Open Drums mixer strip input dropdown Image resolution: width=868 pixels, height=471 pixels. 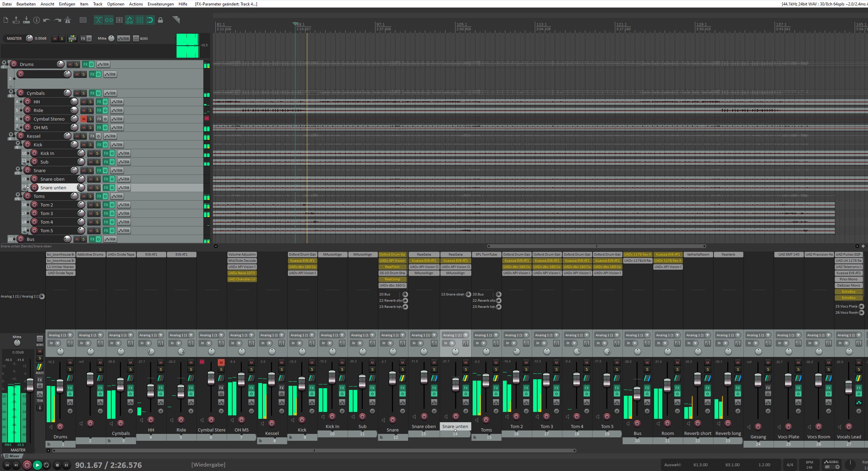pos(70,335)
